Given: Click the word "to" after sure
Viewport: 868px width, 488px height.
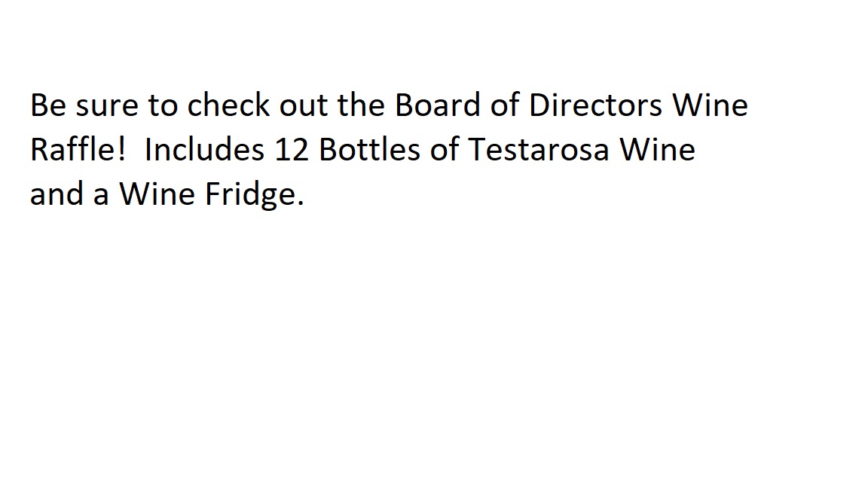Looking at the screenshot, I should click(163, 105).
